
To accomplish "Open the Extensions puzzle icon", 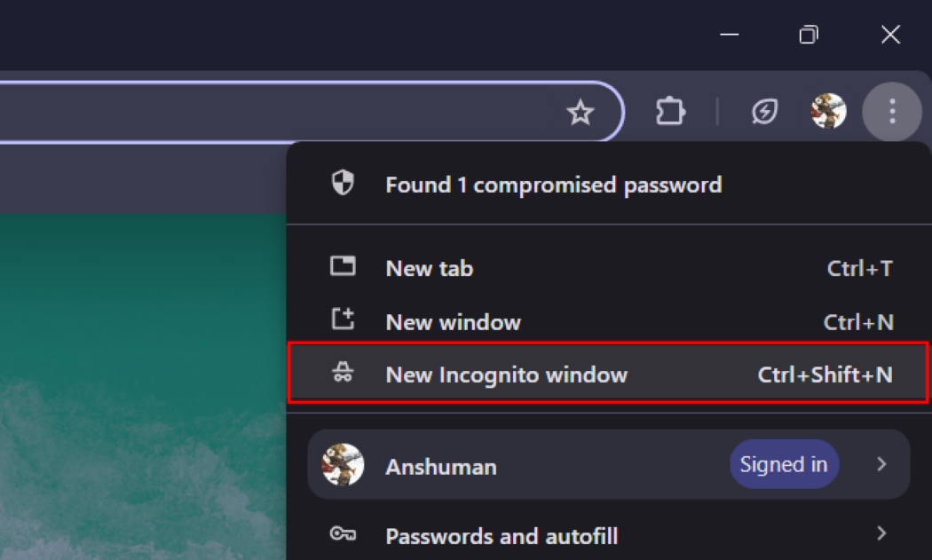I will (670, 112).
